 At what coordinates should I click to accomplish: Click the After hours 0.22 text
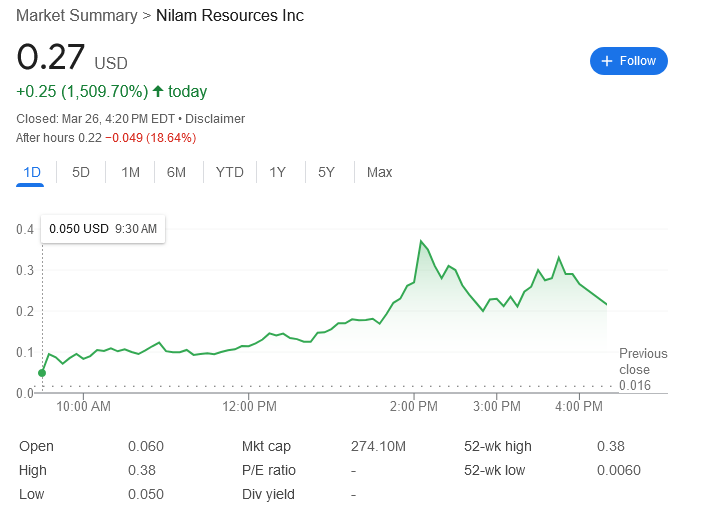coord(59,138)
